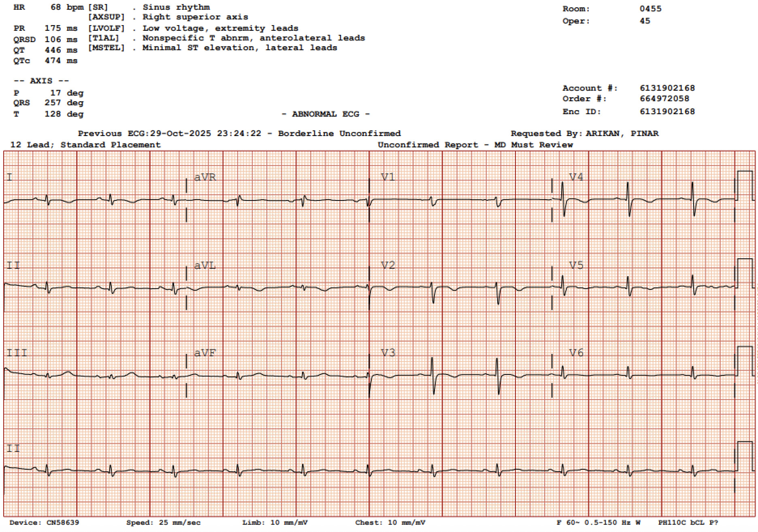This screenshot has height=532, width=758.
Task: Click 'Unconfirmed Report - MD Must Review' text
Action: 475,145
